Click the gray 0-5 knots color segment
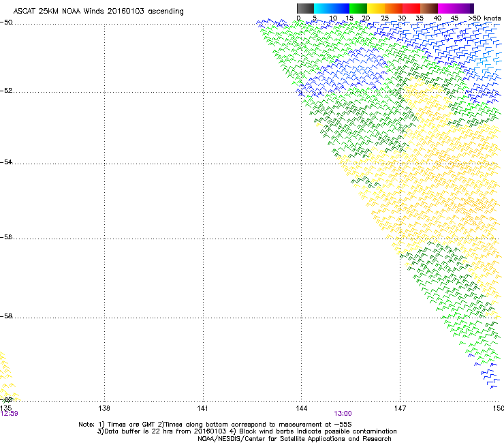 point(305,8)
